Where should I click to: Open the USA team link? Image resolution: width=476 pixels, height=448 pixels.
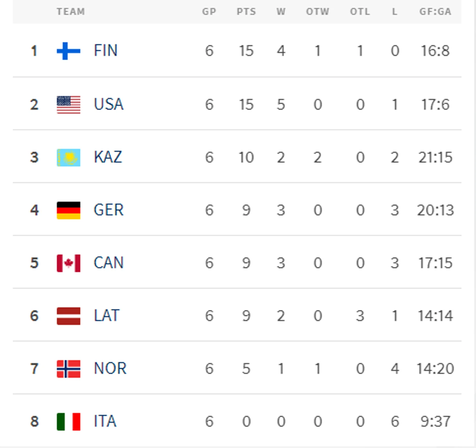[x=109, y=104]
